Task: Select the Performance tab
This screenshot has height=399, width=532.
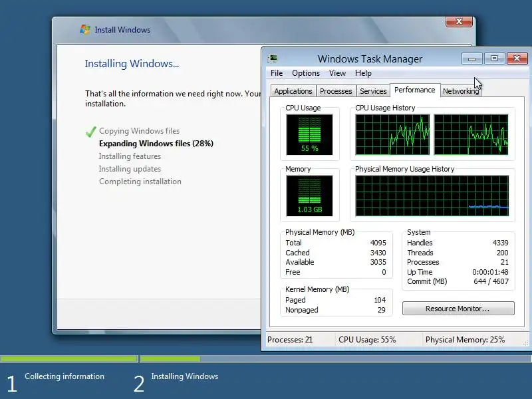Action: pyautogui.click(x=414, y=90)
